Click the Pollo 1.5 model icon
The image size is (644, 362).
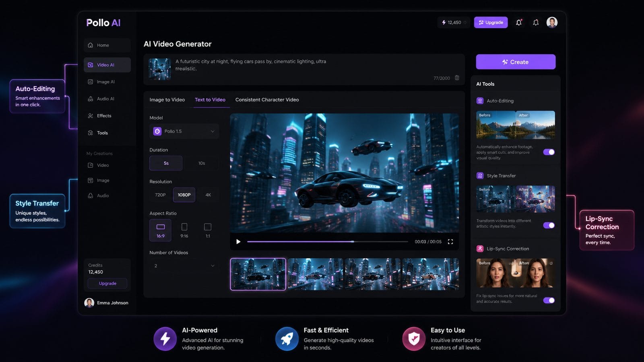click(x=157, y=131)
